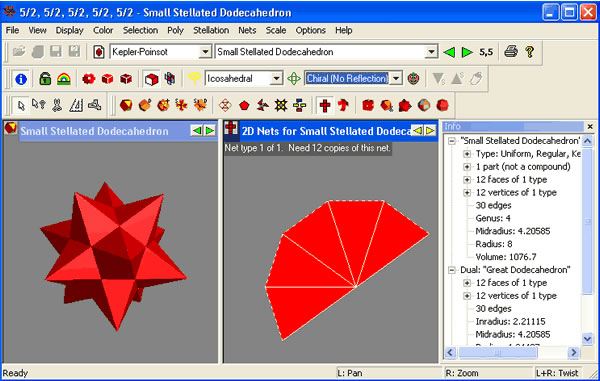Open the Nets menu
Screen dimensions: 600x381
pyautogui.click(x=247, y=30)
